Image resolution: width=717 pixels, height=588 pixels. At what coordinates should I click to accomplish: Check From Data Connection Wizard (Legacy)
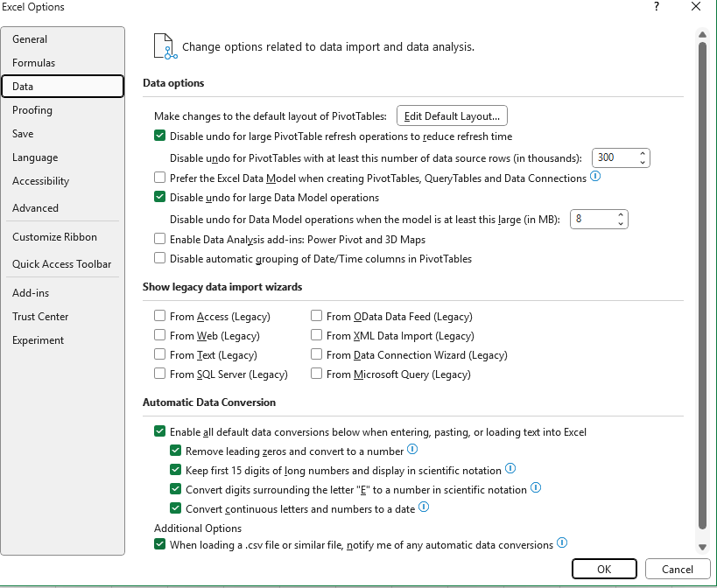click(316, 354)
